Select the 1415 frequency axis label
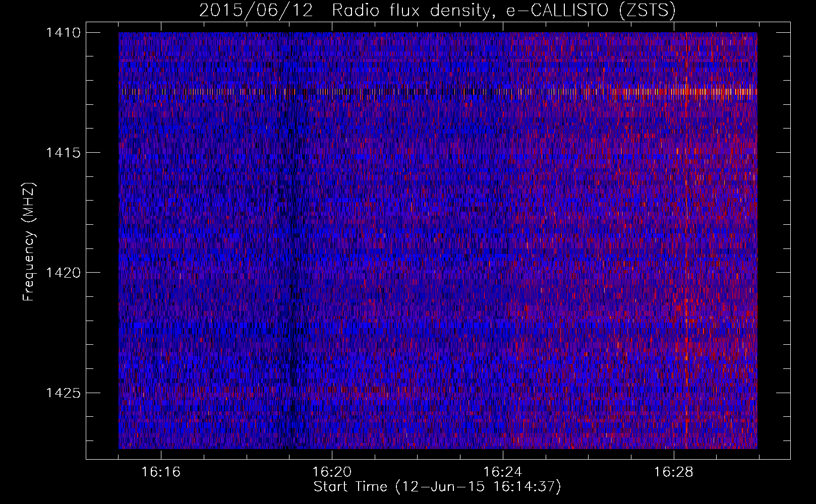The height and width of the screenshot is (504, 816). point(63,153)
